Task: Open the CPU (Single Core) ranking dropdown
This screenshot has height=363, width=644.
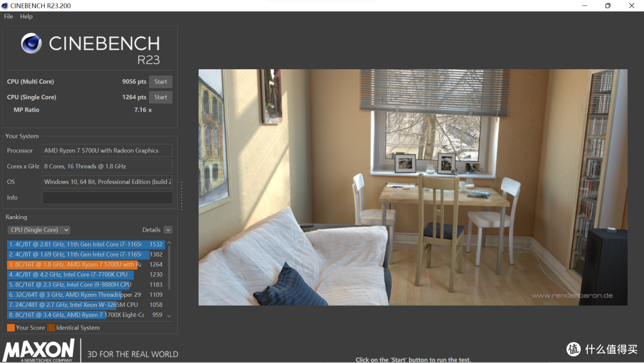Action: (39, 230)
